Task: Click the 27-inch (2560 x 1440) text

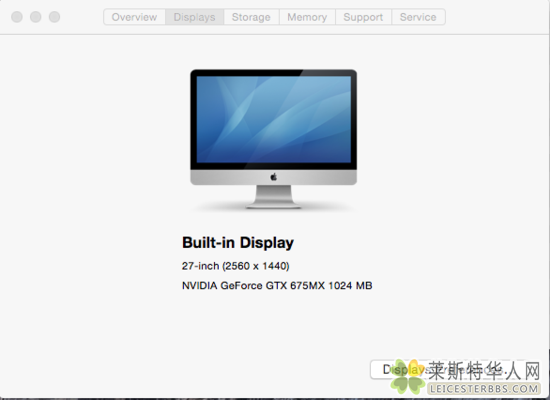Action: tap(236, 266)
